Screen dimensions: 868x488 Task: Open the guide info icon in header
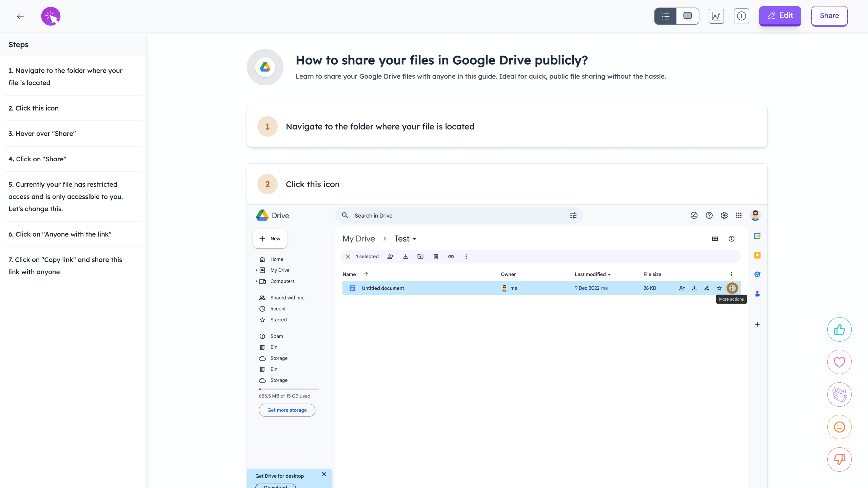click(741, 16)
